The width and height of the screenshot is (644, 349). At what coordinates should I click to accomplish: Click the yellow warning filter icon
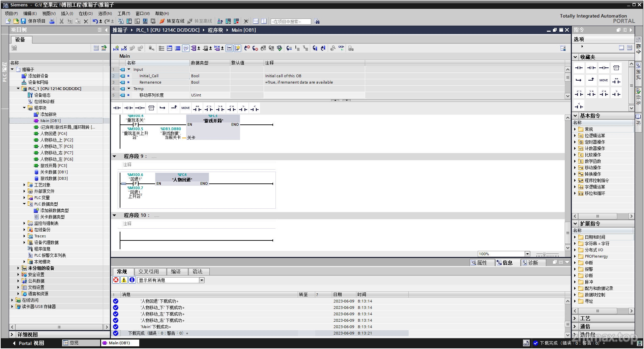point(124,280)
